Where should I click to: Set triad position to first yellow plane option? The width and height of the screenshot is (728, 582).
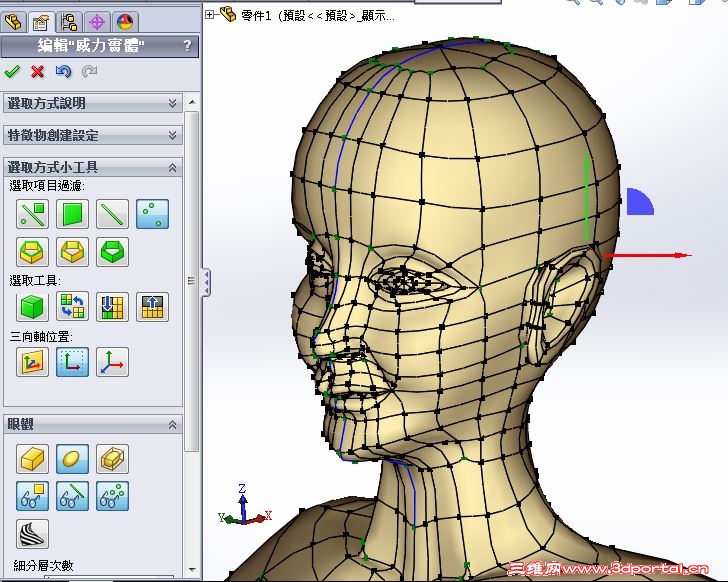(x=32, y=362)
